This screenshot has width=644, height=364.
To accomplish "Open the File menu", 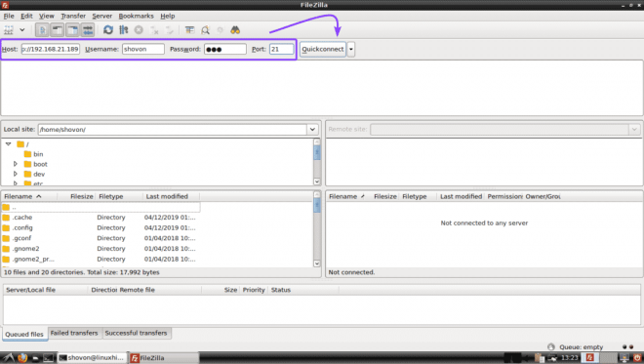I will 9,16.
